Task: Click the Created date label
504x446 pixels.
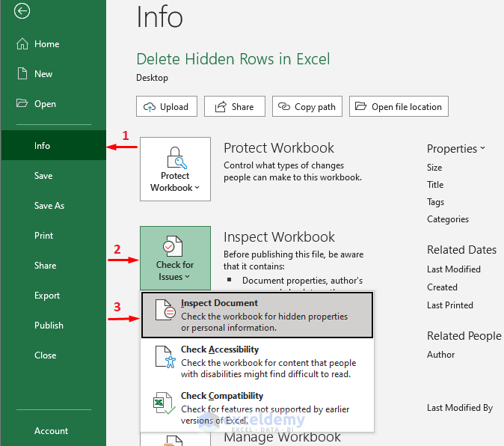Action: tap(442, 287)
